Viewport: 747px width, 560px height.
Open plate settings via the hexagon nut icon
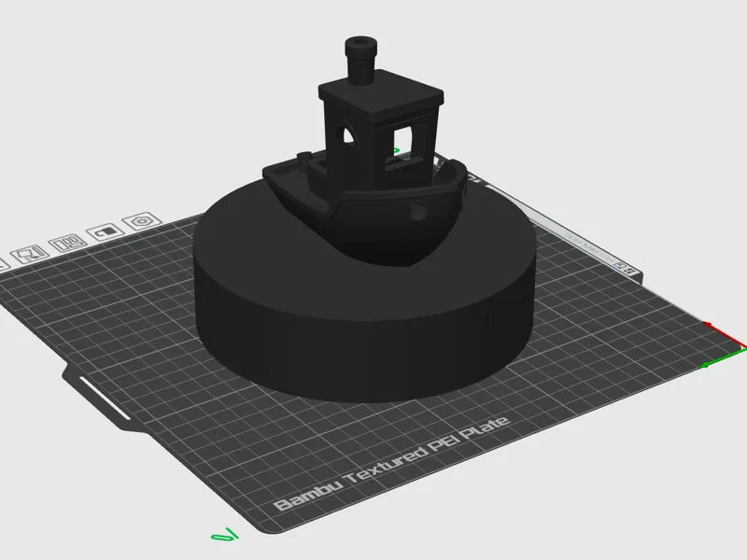(x=142, y=221)
